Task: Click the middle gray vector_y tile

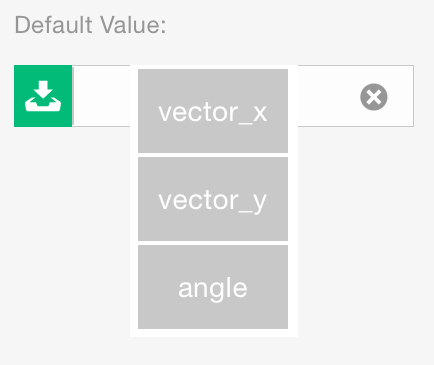Action: click(x=213, y=199)
